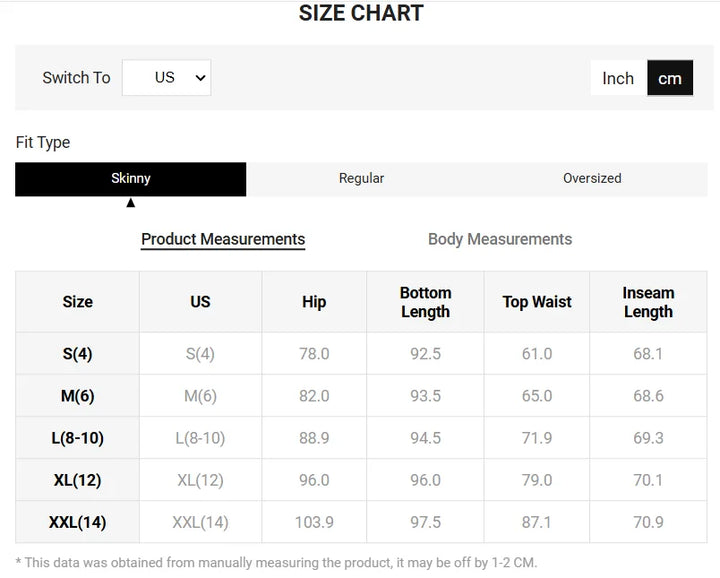720x578 pixels.
Task: Click the SIZE CHART heading
Action: (x=361, y=13)
